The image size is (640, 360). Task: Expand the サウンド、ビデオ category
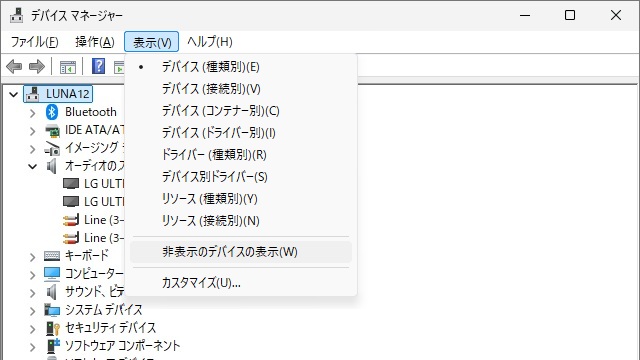[33, 293]
